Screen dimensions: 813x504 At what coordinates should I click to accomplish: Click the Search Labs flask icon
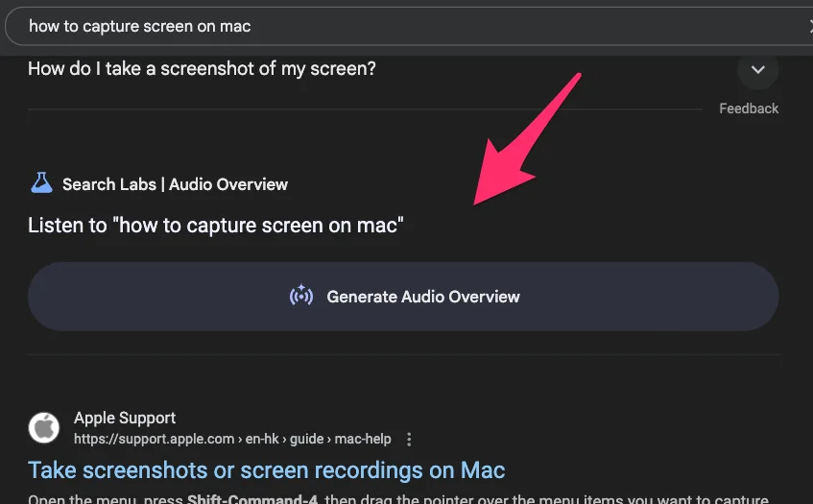click(x=41, y=183)
